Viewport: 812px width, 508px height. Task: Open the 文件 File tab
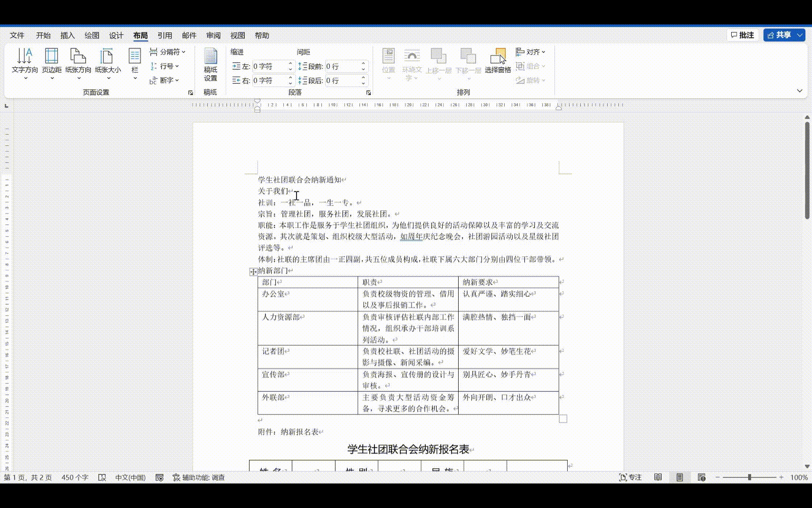click(17, 36)
